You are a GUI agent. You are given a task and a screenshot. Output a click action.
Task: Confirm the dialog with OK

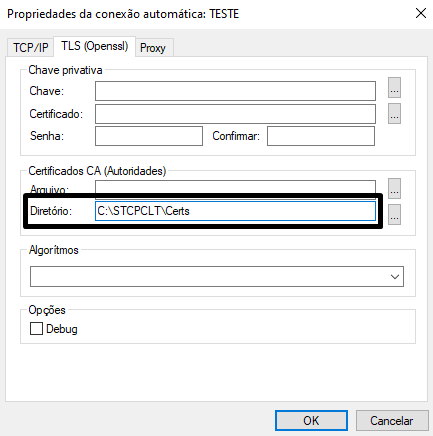click(x=311, y=421)
